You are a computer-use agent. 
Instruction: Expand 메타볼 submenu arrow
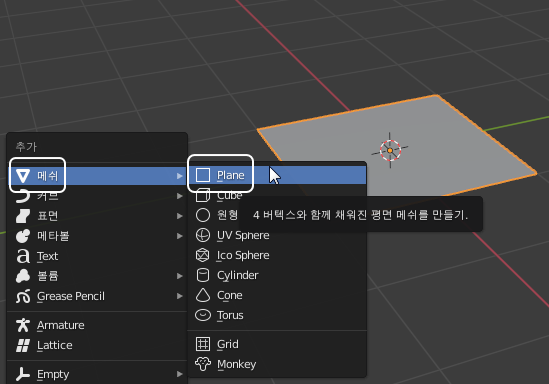(180, 236)
